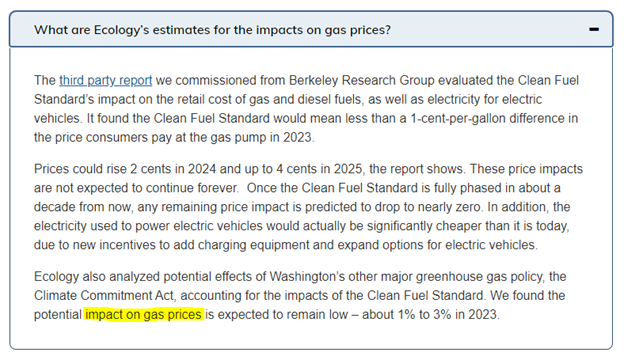Click the words "Climate Commitment Act"
Viewport: 624px width, 360px height.
104,296
